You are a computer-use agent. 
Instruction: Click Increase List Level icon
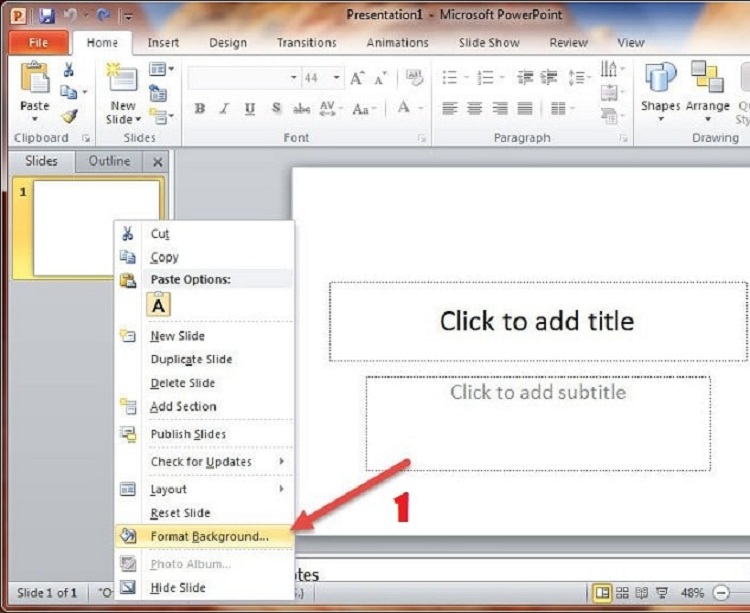549,77
